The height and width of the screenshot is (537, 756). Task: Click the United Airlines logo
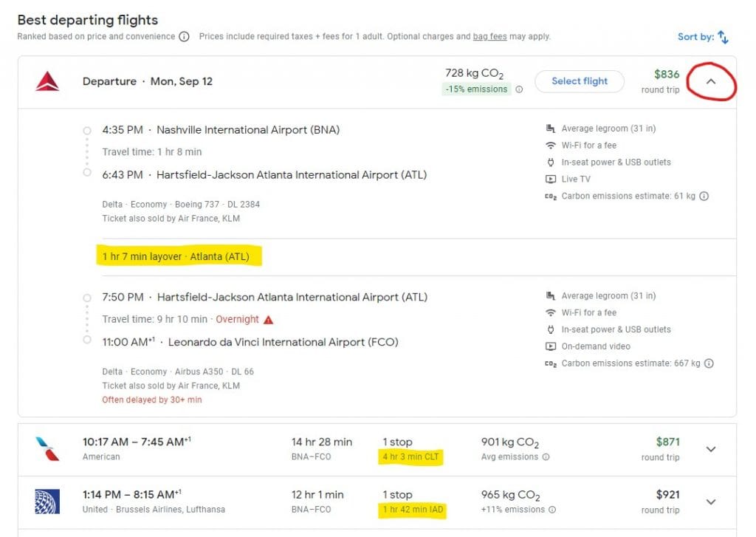(x=47, y=502)
